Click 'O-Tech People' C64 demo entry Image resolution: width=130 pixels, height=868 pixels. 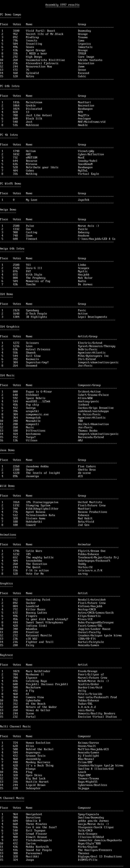(x=36, y=314)
